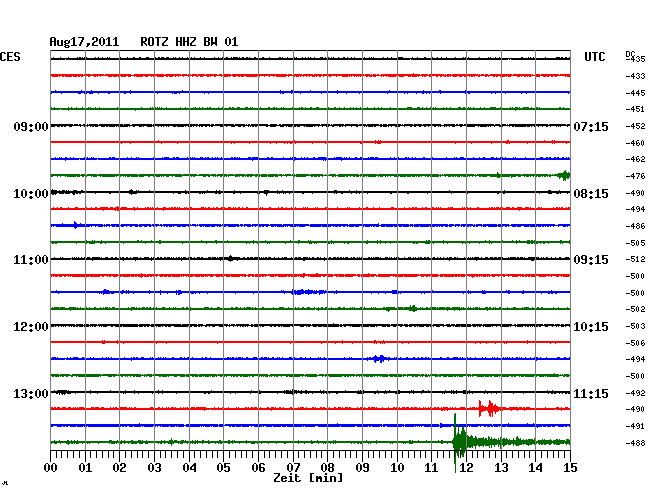Image resolution: width=650 pixels, height=494 pixels.
Task: Click the red seismic burst below the 13:00 trace
Action: [x=489, y=409]
